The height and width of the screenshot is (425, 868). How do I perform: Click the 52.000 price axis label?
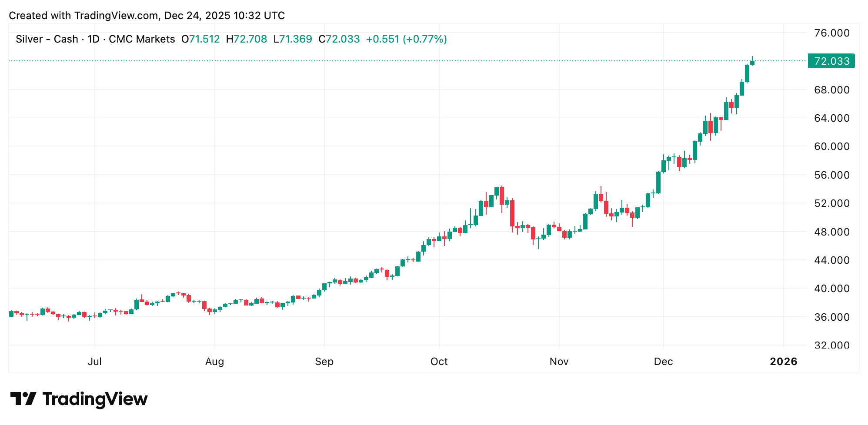point(831,203)
